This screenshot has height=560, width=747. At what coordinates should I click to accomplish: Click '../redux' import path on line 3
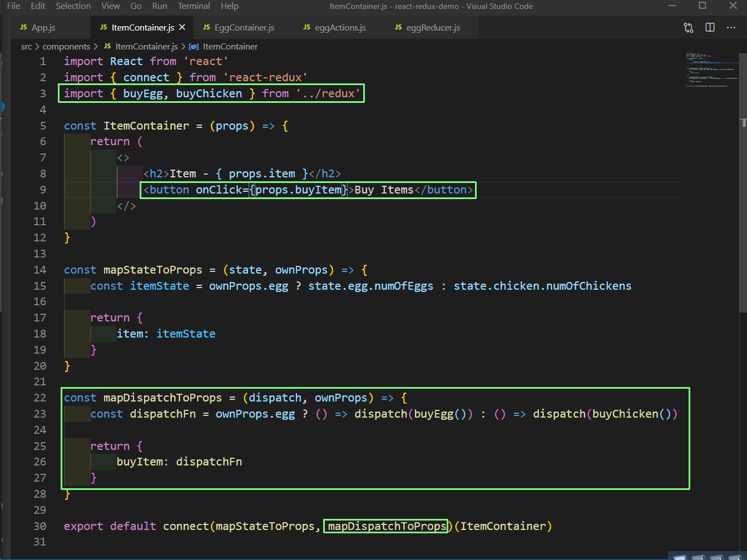328,93
